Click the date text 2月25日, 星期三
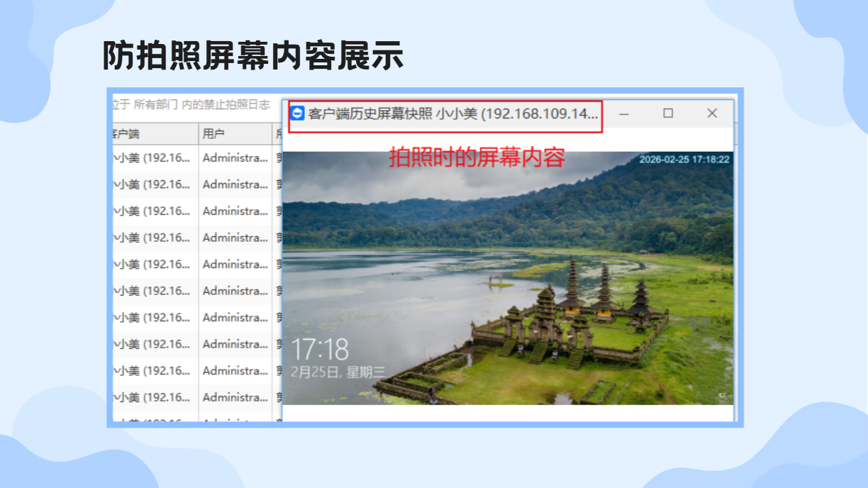The height and width of the screenshot is (488, 868). [x=339, y=372]
